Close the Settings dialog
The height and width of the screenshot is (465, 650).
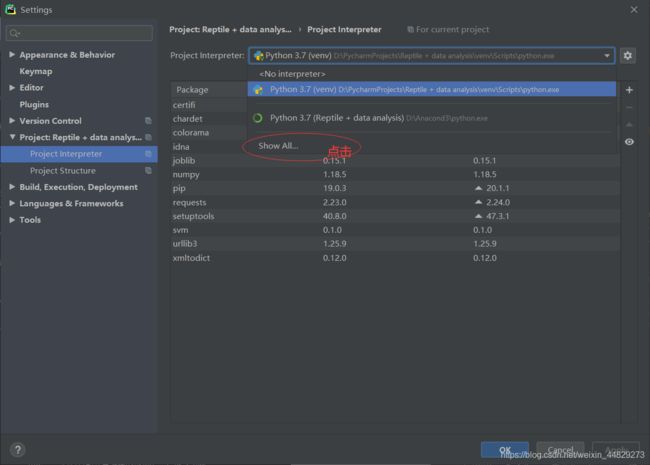(634, 10)
